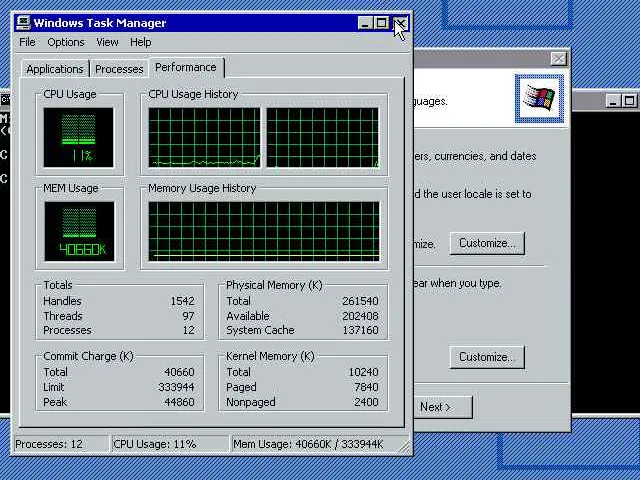Select the Performance tab

click(x=186, y=67)
